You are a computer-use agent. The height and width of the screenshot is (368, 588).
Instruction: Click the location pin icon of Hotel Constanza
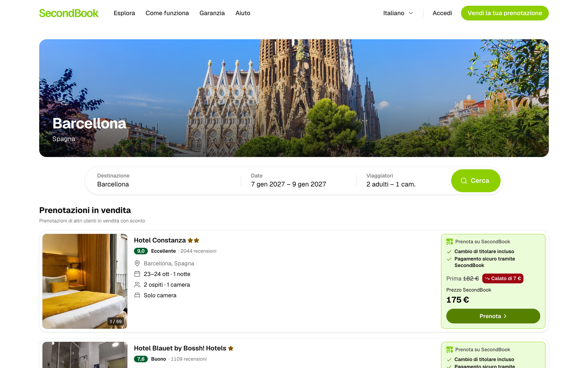pos(137,263)
